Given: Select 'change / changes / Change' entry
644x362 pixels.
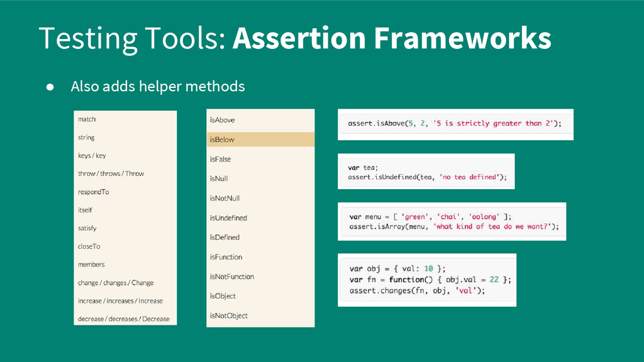Looking at the screenshot, I should point(116,283).
